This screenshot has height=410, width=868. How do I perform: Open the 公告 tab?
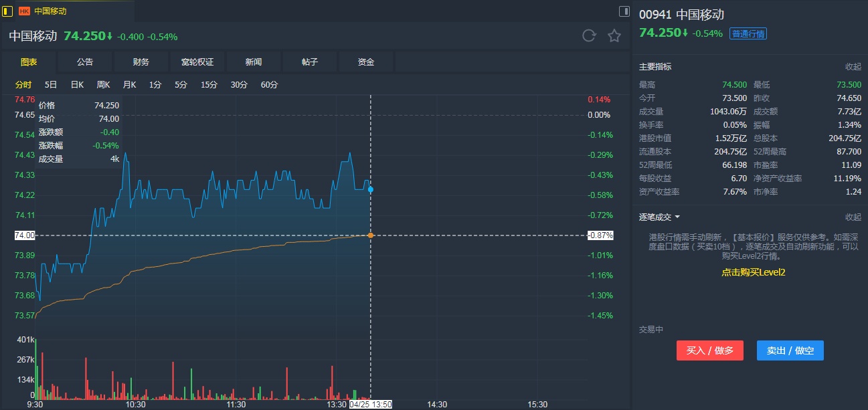(x=85, y=62)
